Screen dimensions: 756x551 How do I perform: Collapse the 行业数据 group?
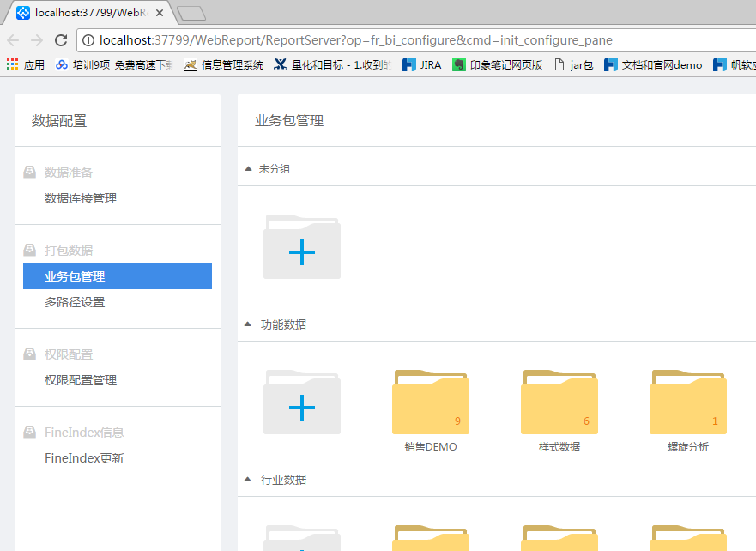coord(248,479)
